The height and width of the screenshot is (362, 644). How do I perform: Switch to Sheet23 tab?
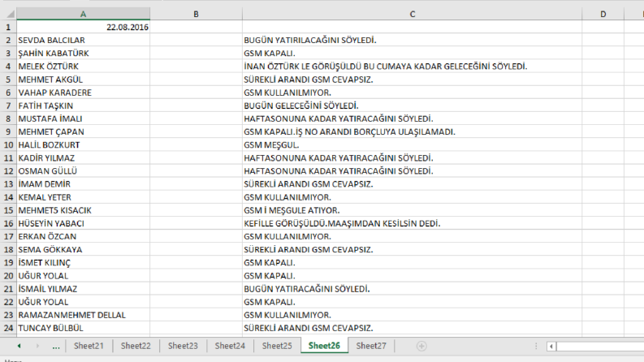(183, 346)
